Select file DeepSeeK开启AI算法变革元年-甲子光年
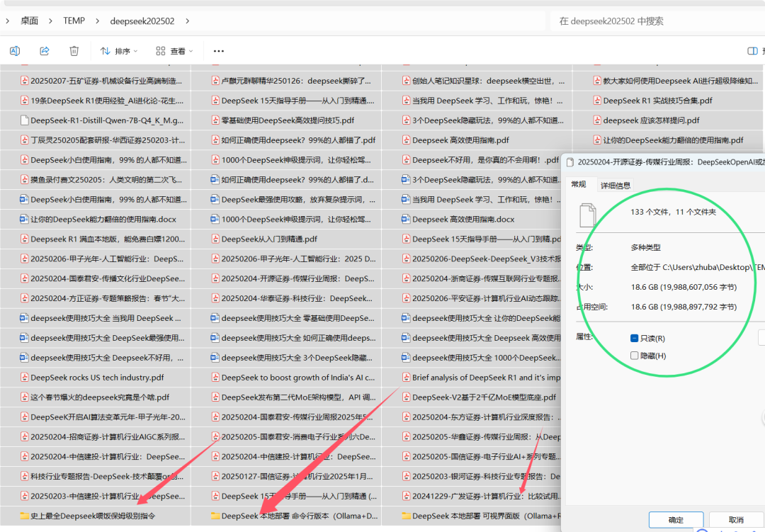 click(103, 417)
